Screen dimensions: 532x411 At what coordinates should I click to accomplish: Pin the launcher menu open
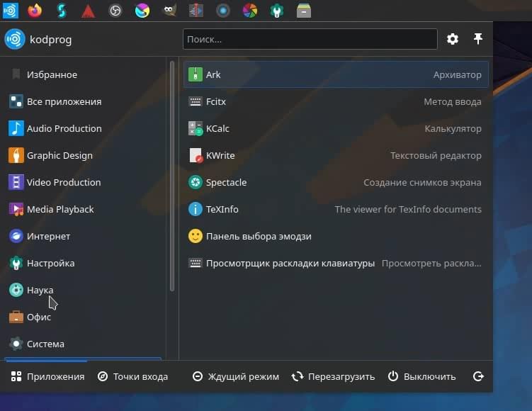477,39
